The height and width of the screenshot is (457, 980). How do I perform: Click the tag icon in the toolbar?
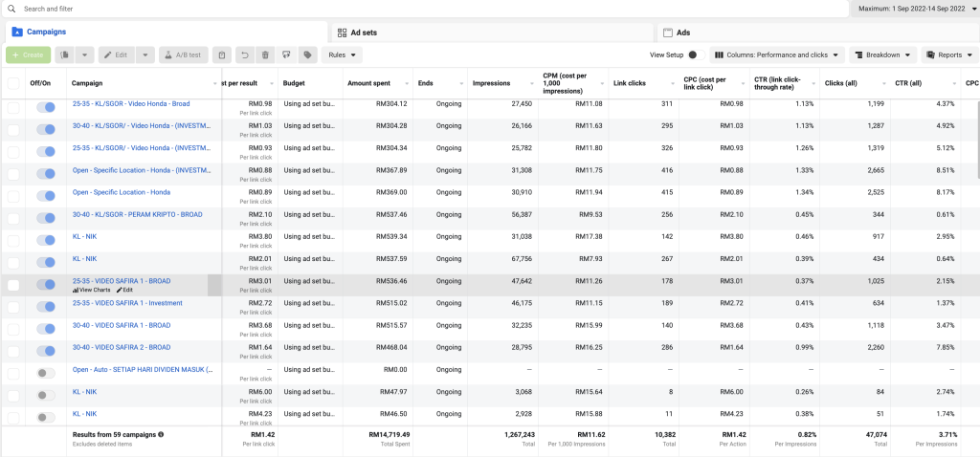(307, 55)
